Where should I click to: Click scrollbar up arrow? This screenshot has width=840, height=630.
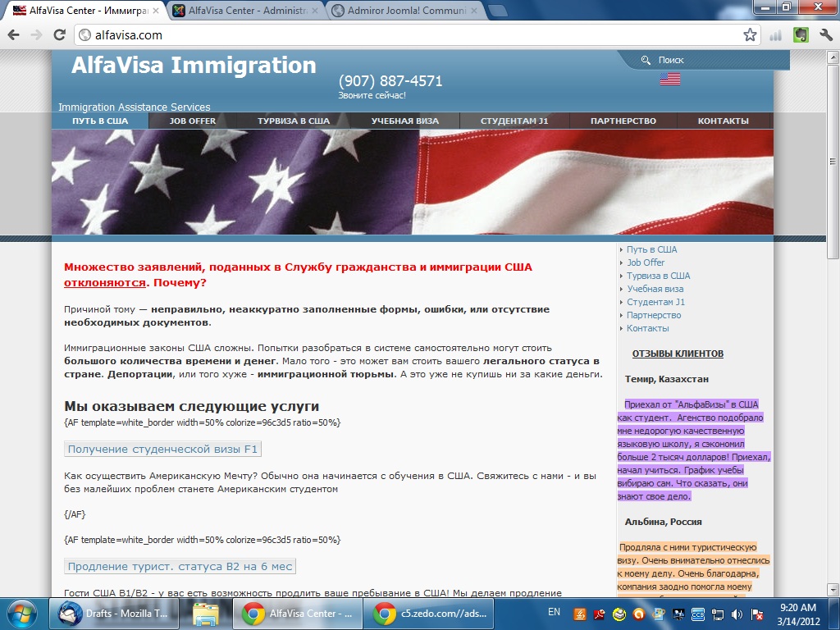[833, 57]
